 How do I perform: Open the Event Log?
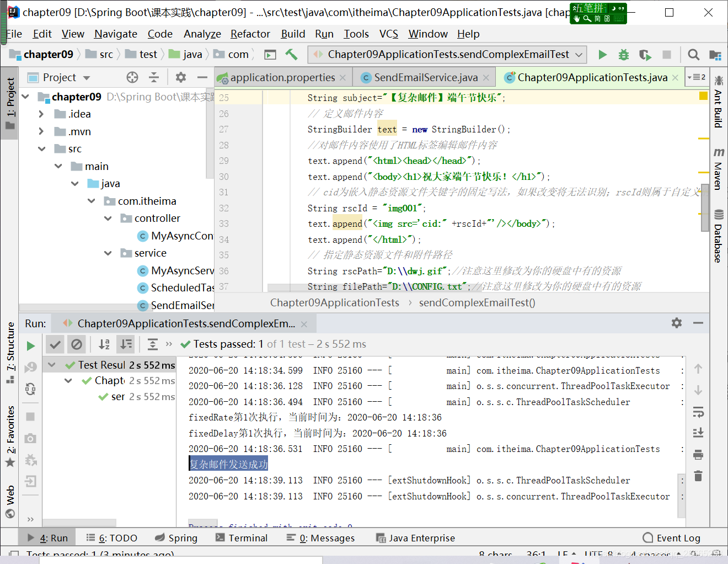672,538
